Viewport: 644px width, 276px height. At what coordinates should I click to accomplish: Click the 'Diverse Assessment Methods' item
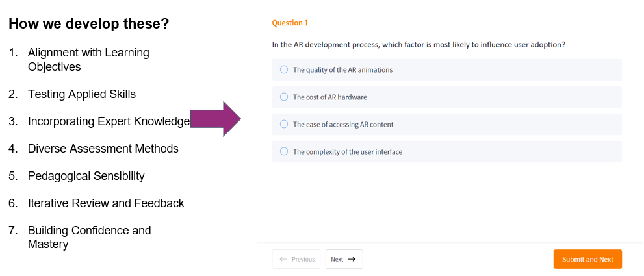tap(103, 149)
